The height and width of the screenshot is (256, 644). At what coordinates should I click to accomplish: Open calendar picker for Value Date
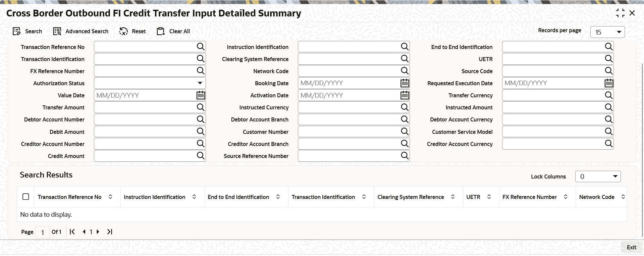201,95
